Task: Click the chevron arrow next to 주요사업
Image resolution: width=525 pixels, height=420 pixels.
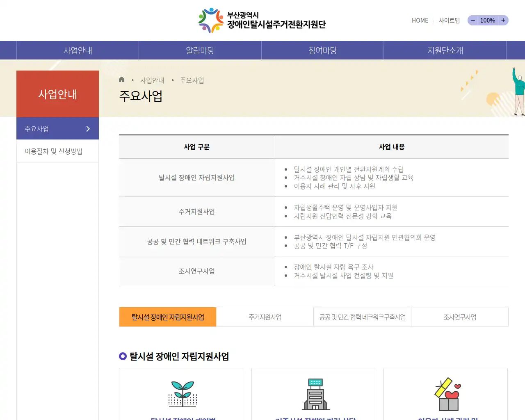Action: tap(88, 129)
